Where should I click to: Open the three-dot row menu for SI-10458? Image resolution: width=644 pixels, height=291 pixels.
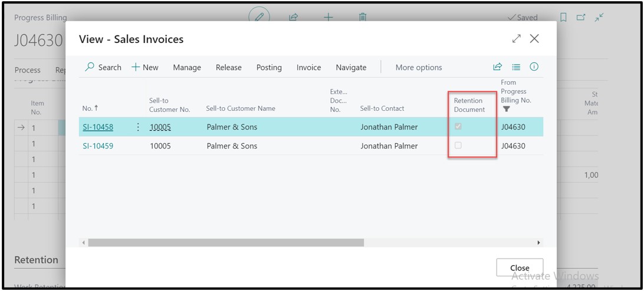click(138, 127)
